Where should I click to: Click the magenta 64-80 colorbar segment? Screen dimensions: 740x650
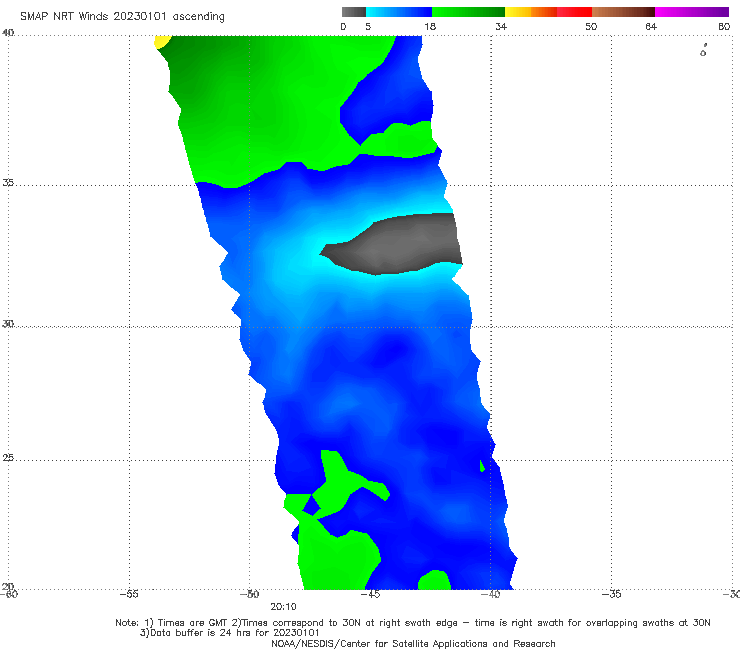coord(692,12)
